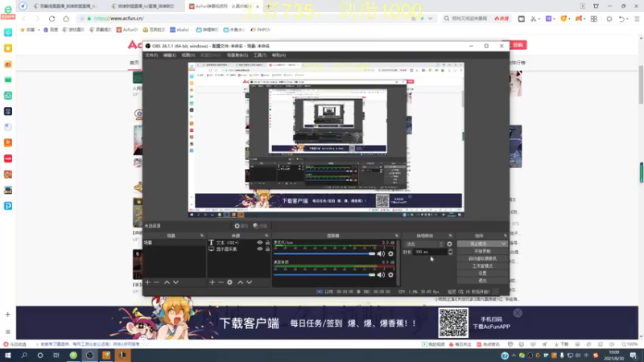Viewport: 644px width, 362px height.
Task: Move the source down in the sources list
Action: [x=250, y=282]
